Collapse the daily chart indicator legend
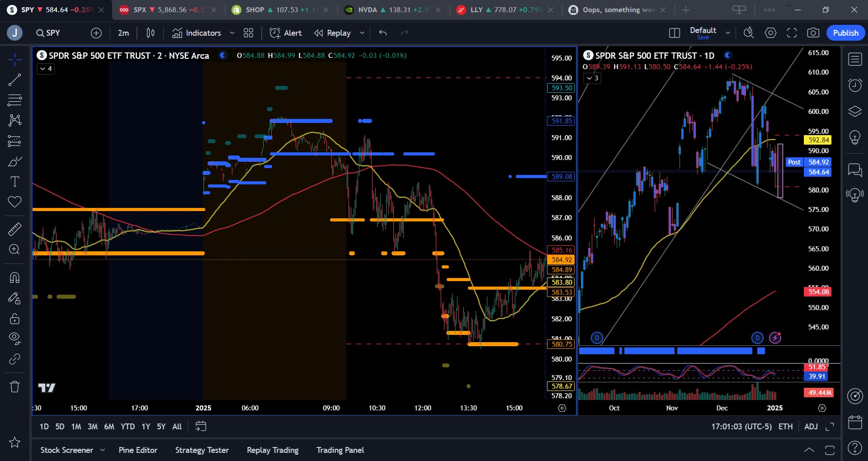This screenshot has width=868, height=461. tap(592, 78)
